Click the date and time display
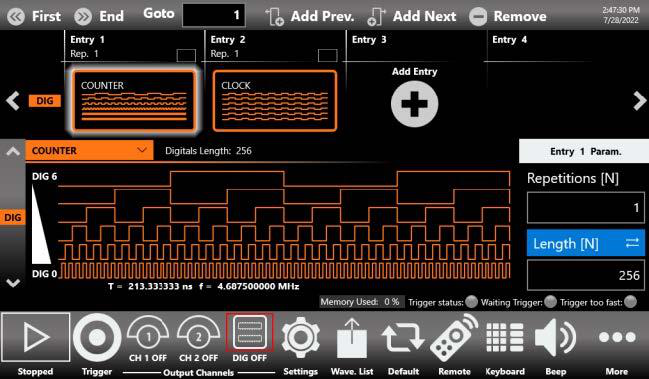The image size is (649, 379). pos(620,15)
